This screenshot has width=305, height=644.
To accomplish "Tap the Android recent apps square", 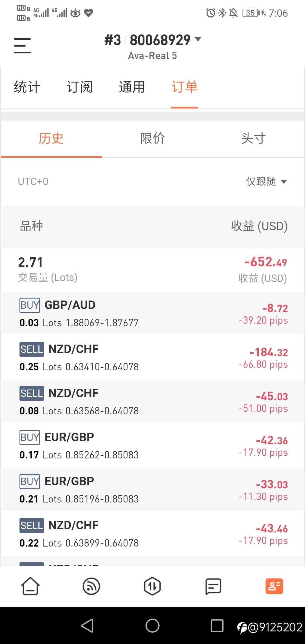I will 217,626.
